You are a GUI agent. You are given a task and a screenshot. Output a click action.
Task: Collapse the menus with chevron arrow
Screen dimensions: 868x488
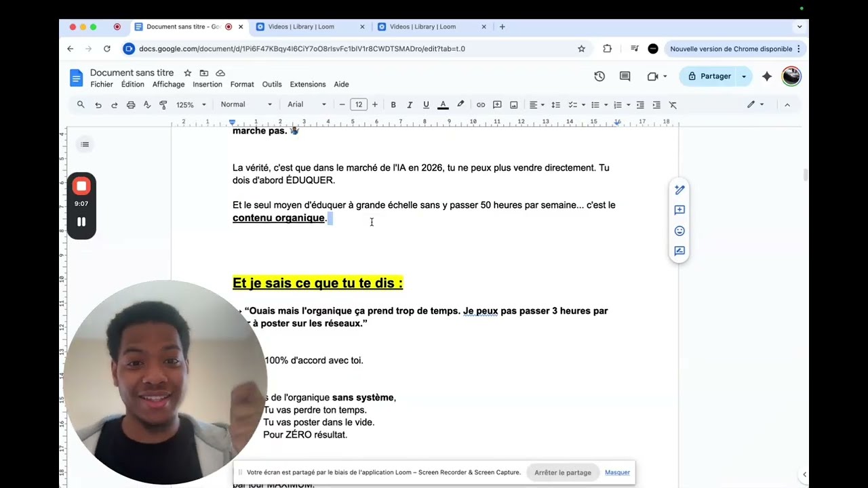tap(787, 104)
